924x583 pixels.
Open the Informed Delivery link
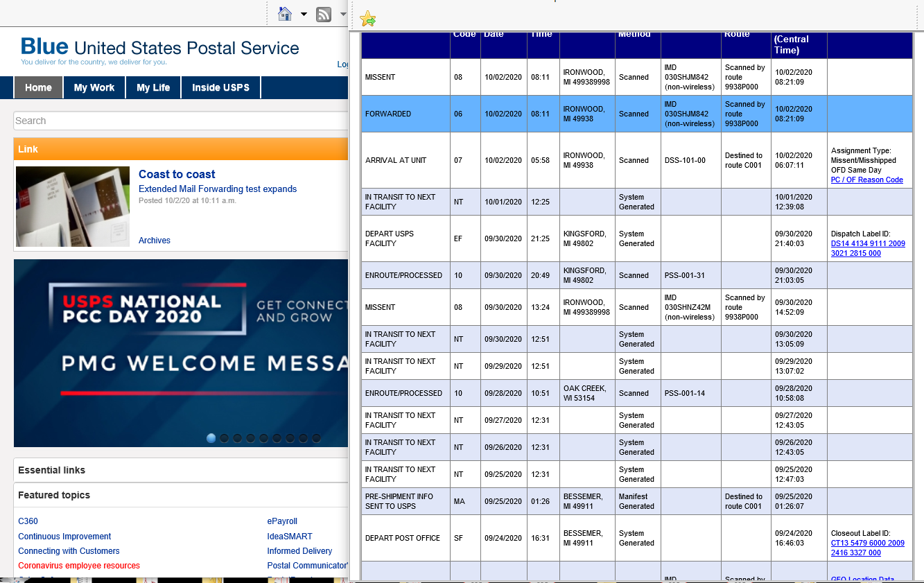click(299, 551)
